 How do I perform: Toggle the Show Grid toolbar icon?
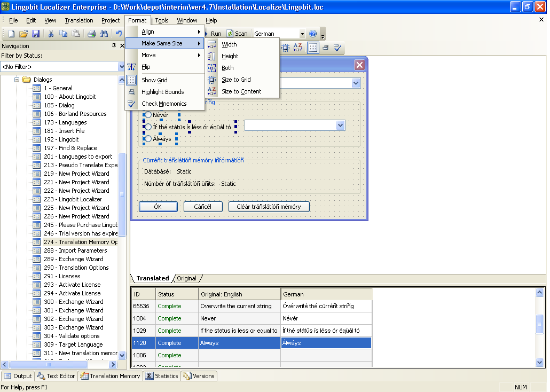point(313,48)
